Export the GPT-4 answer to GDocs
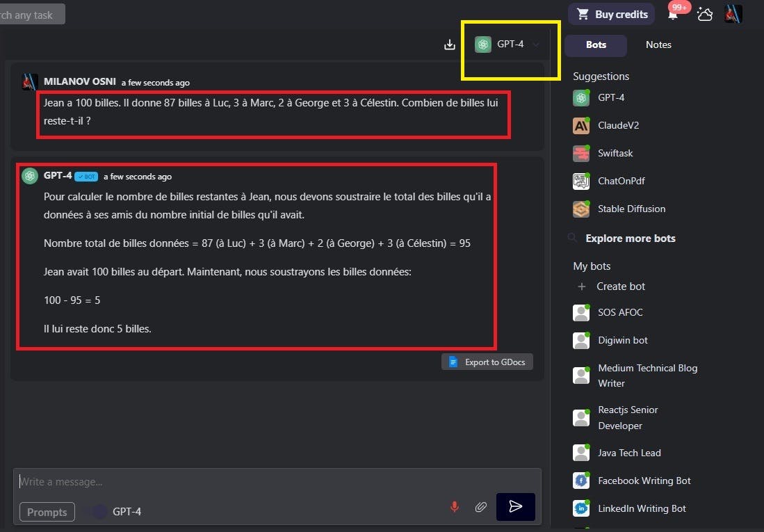The height and width of the screenshot is (532, 764). (487, 362)
